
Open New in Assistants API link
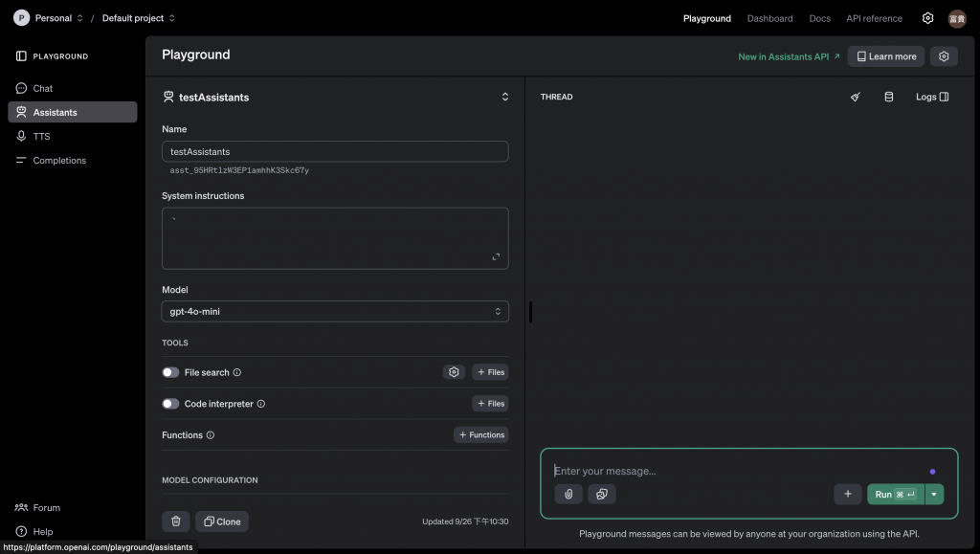coord(789,56)
